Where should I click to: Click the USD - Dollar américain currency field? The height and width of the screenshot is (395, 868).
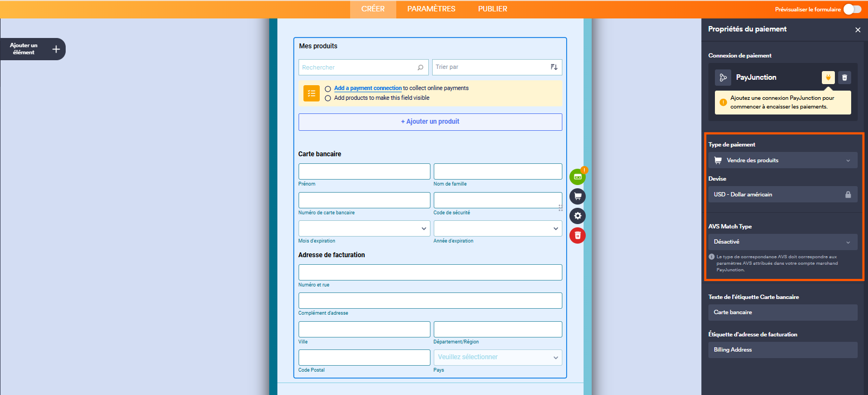pyautogui.click(x=783, y=194)
